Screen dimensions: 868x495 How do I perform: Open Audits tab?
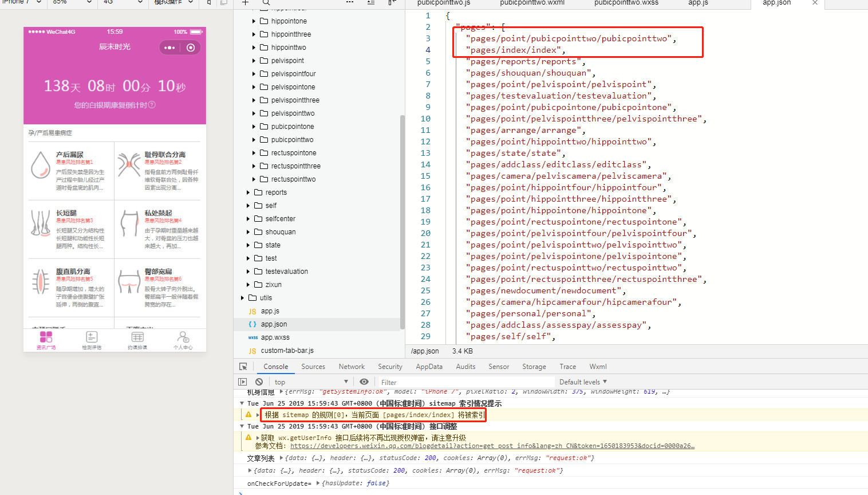pos(465,367)
